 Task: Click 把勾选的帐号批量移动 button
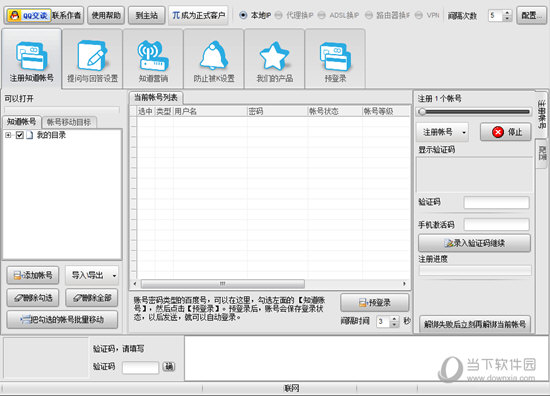(62, 320)
